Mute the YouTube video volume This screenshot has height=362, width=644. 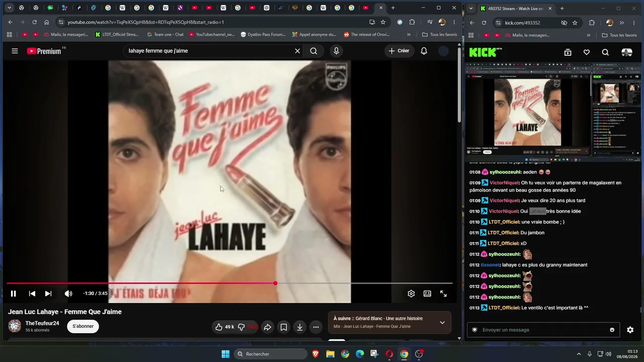(68, 294)
